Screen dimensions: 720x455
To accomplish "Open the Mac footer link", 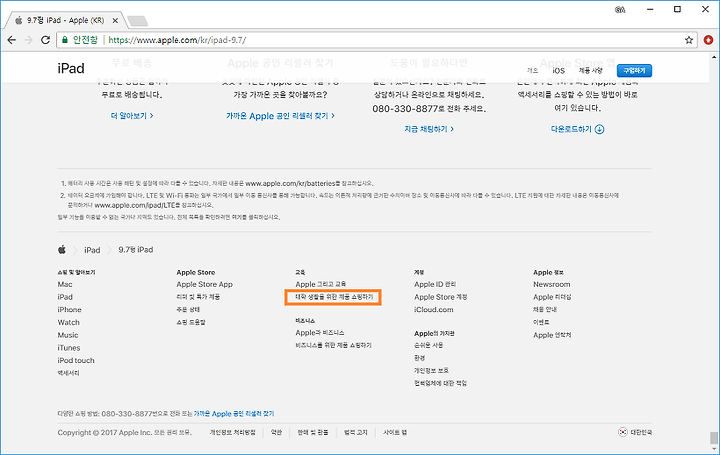I will click(65, 284).
